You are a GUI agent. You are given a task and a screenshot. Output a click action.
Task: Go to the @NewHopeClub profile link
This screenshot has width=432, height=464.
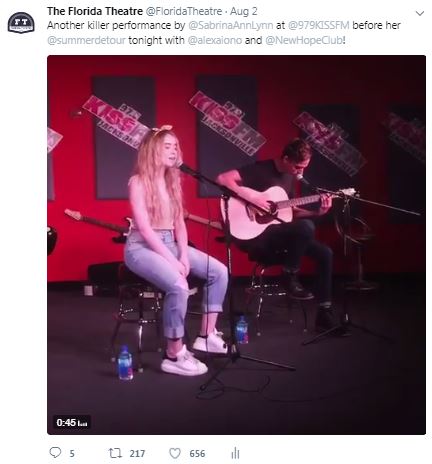click(x=304, y=40)
